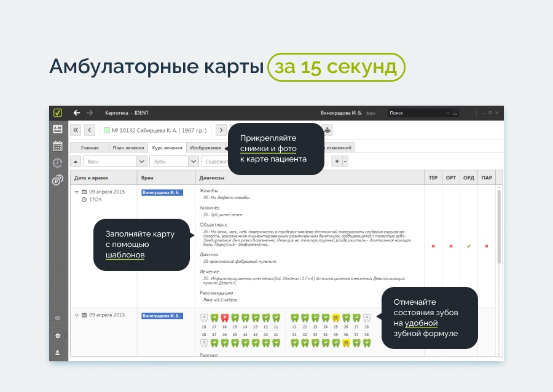Select the red tooth 16 icon
Viewport: 553px width, 392px height.
(x=224, y=318)
